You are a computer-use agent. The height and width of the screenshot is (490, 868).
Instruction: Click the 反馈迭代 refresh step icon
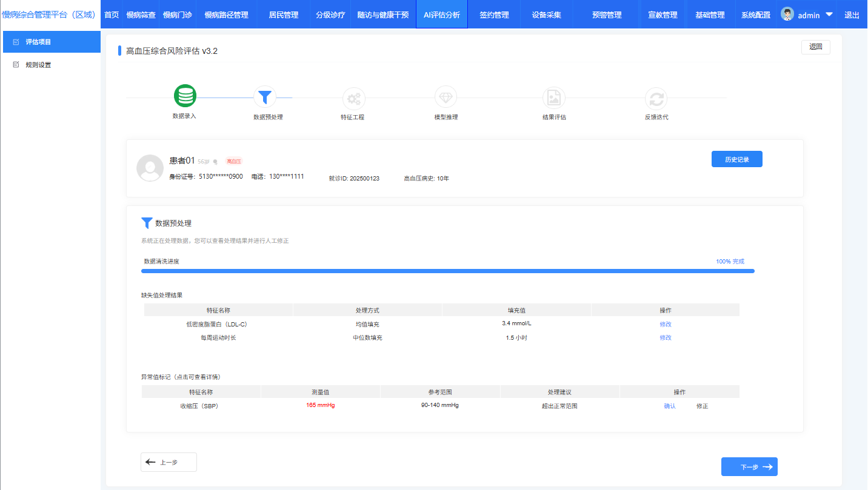tap(656, 98)
